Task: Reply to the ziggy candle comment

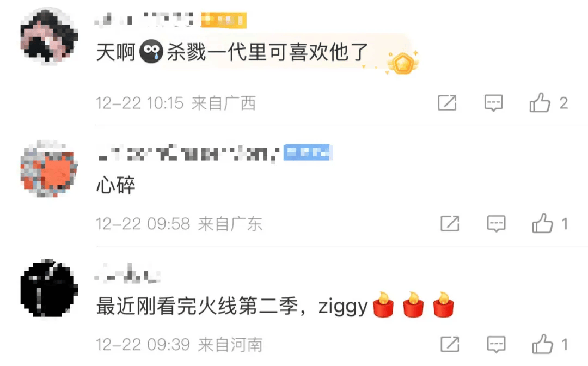Action: 496,345
